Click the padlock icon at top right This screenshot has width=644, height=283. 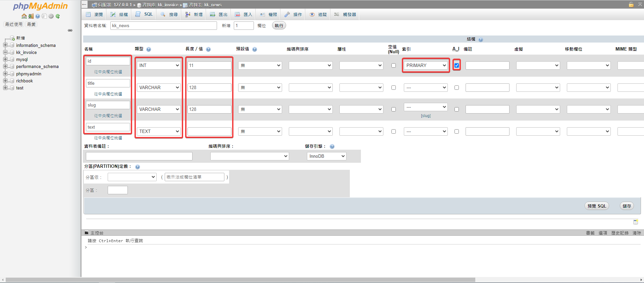tap(631, 5)
